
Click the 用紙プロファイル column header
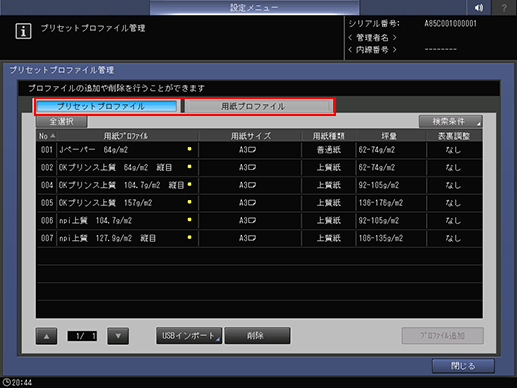coord(126,136)
